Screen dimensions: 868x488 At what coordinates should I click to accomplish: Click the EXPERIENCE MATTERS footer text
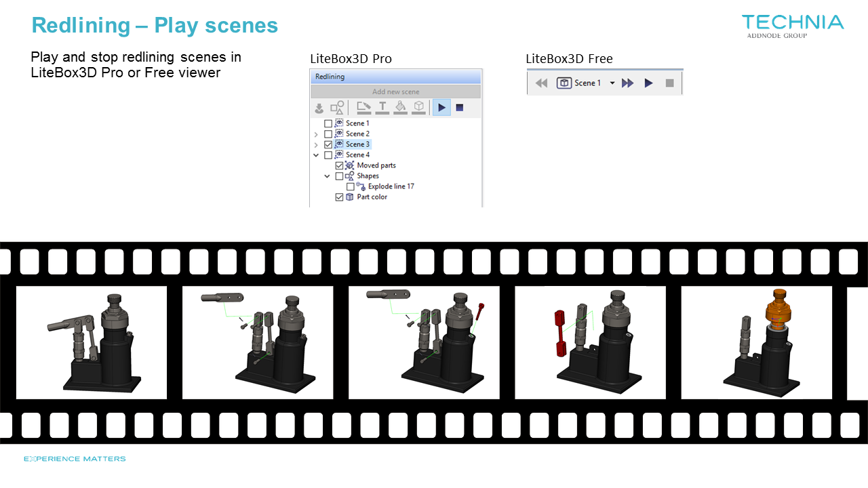tap(75, 459)
